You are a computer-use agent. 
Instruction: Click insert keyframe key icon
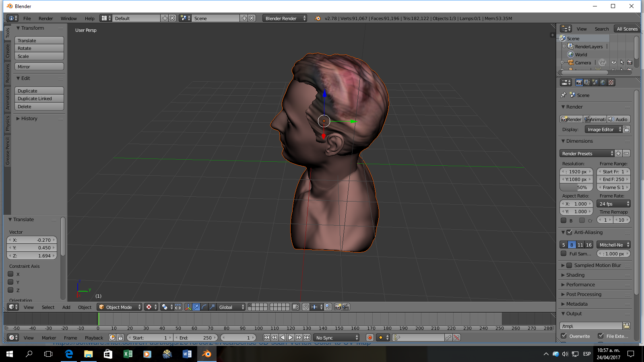point(448,337)
